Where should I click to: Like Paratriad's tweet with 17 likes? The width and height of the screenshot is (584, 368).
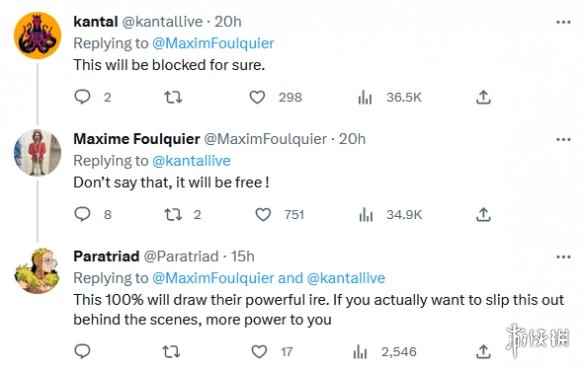(x=259, y=351)
